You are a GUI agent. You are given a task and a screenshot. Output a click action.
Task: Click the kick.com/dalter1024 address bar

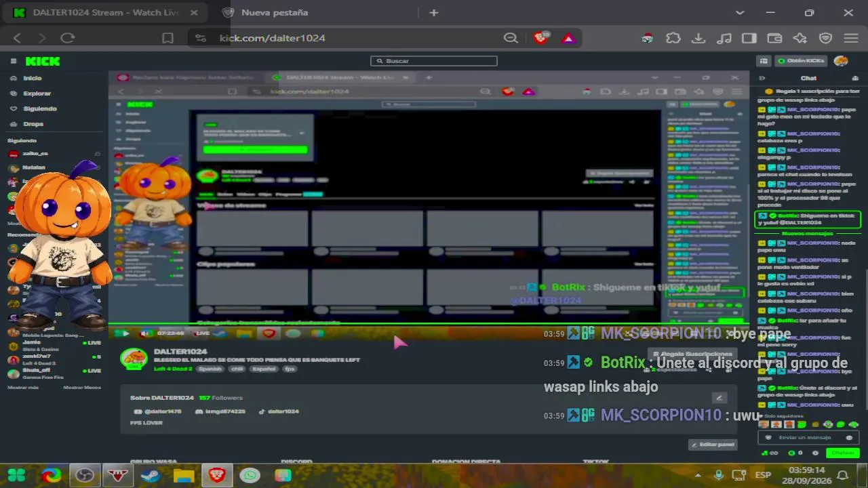(272, 38)
